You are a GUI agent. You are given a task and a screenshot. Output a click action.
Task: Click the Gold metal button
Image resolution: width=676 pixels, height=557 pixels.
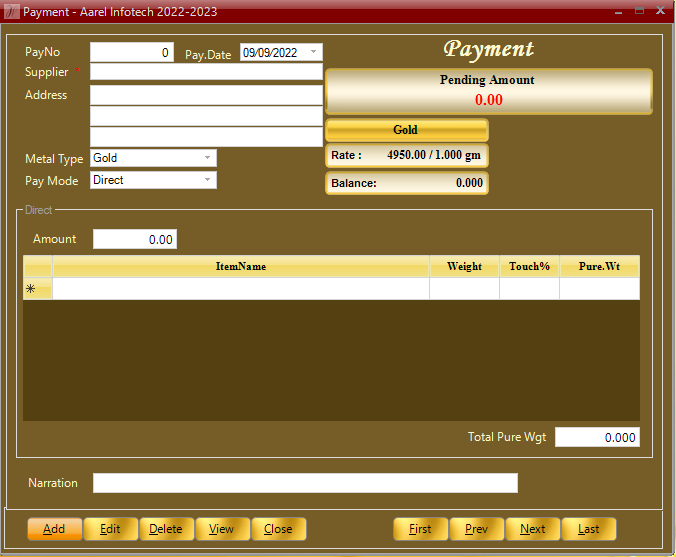[x=406, y=130]
